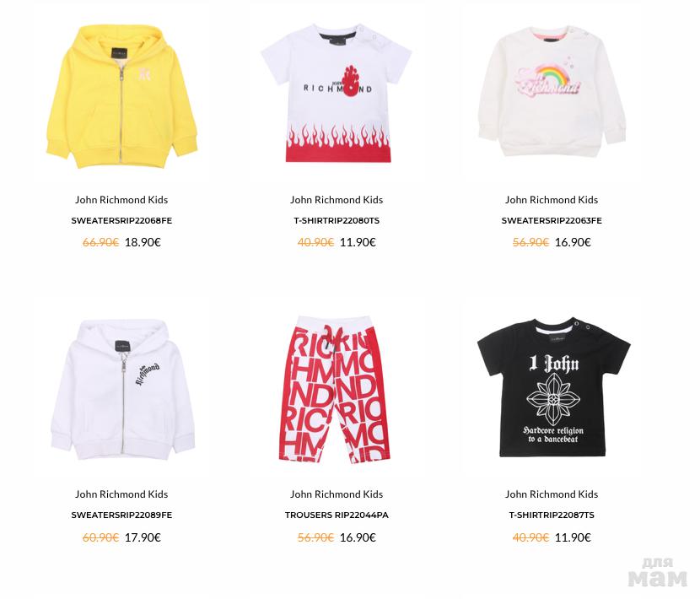700x599 pixels.
Task: Open the black 1 John T-shirt image
Action: 553,387
